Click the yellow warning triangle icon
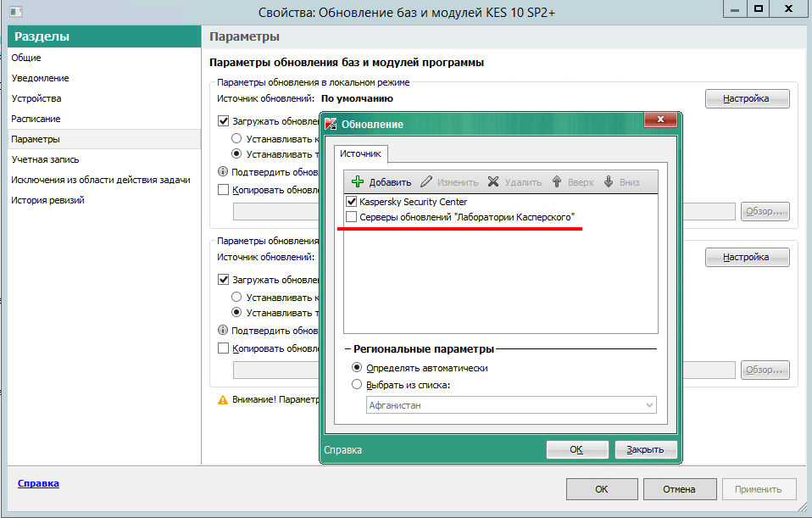 (223, 399)
